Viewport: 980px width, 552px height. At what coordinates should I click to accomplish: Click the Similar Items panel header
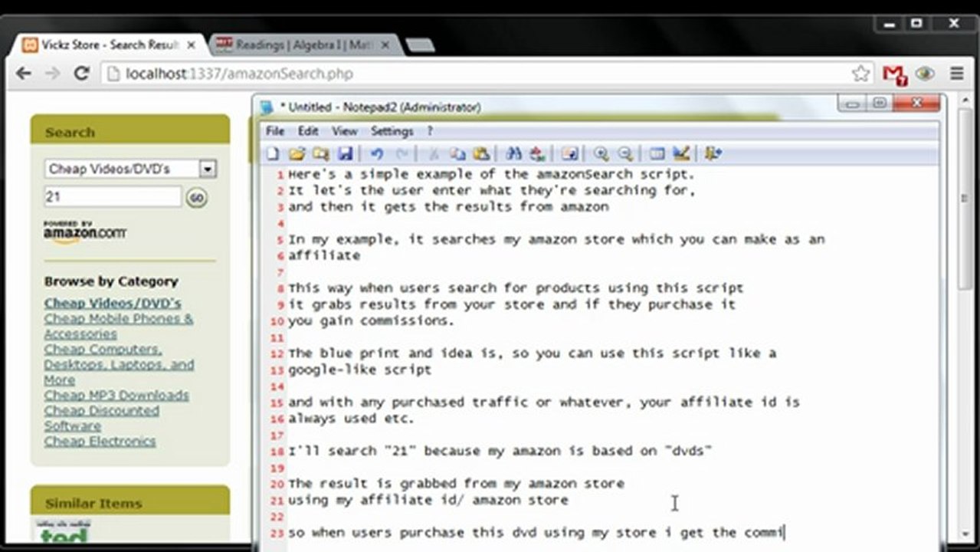(130, 501)
